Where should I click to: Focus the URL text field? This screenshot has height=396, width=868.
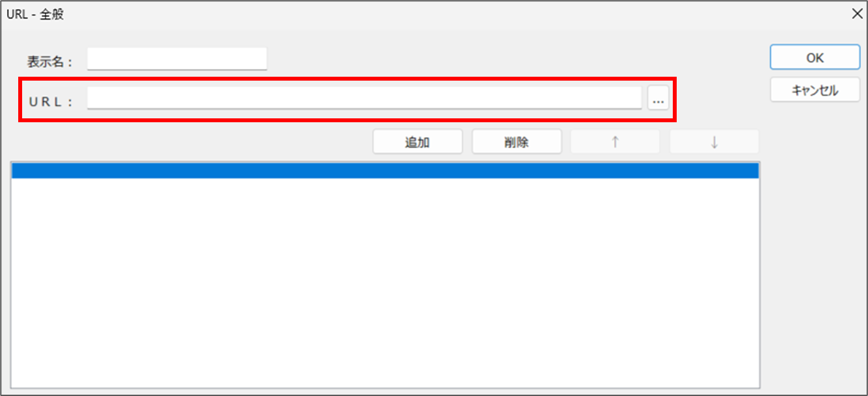coord(364,99)
